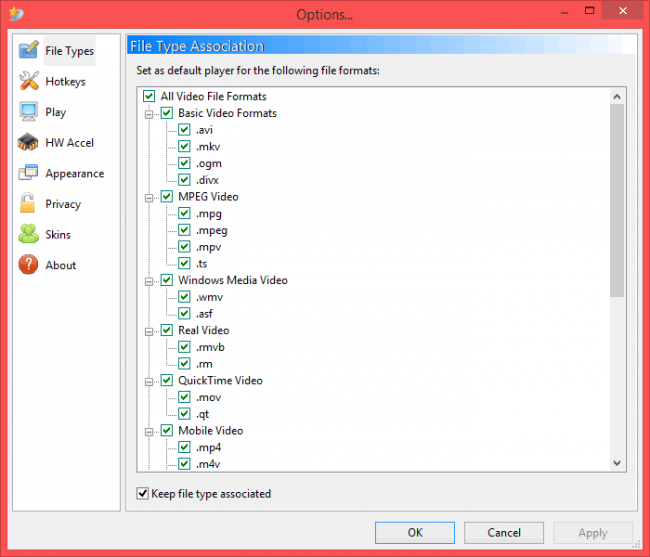Image resolution: width=650 pixels, height=557 pixels.
Task: Show the About page label
Action: pyautogui.click(x=61, y=265)
